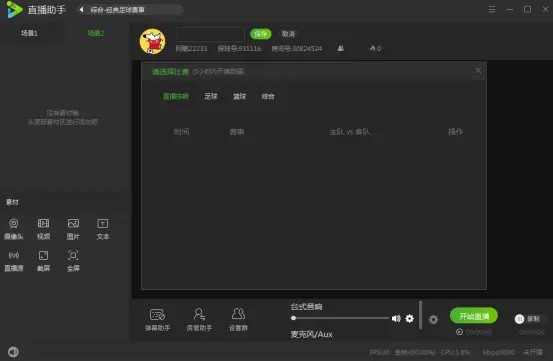
Task: Open desktop audio settings gear
Action: tap(409, 319)
